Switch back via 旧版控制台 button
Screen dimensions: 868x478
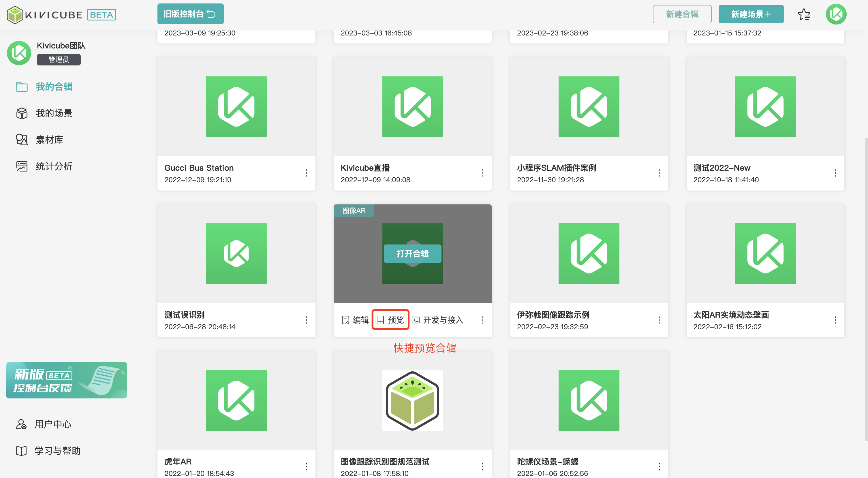point(190,14)
